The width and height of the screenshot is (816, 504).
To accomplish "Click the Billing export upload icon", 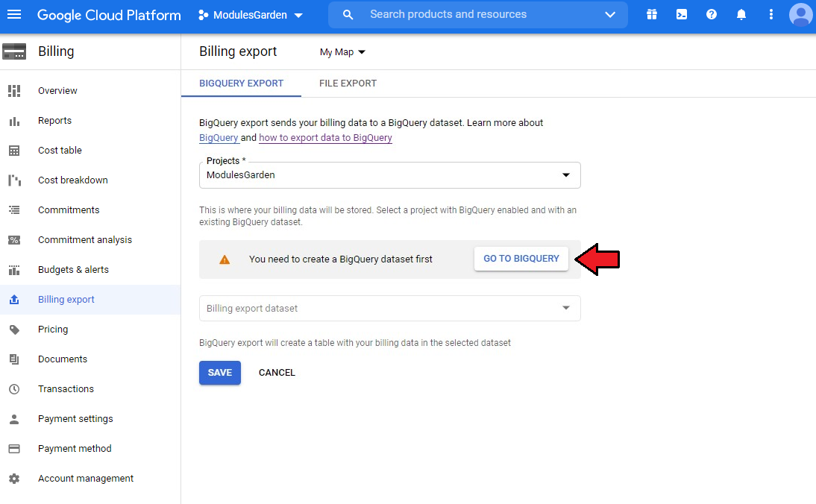I will (x=15, y=300).
